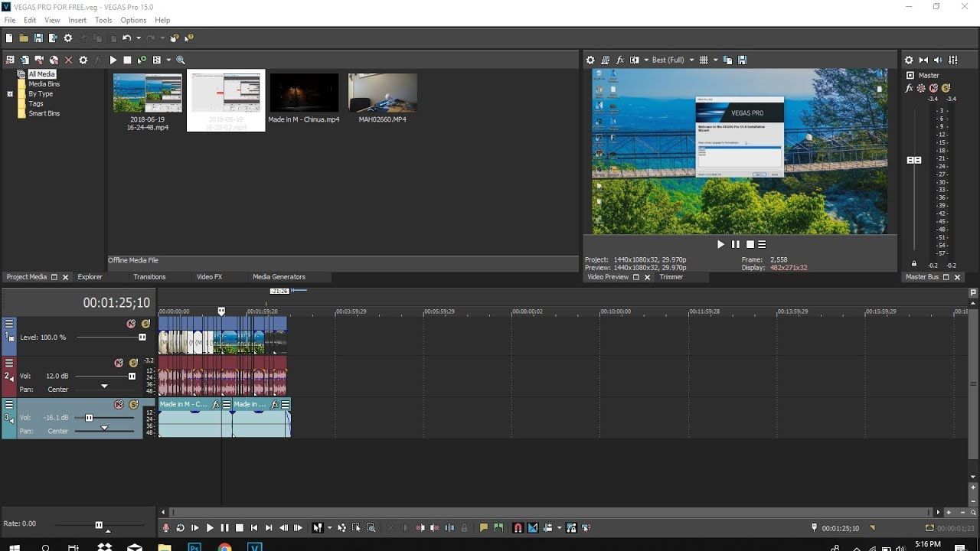Screen dimensions: 980x551
Task: Save the project with the floppy icon
Action: 38,37
